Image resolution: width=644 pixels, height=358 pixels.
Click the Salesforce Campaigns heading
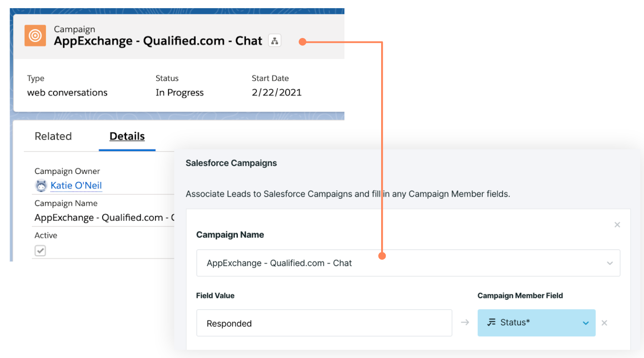point(231,163)
